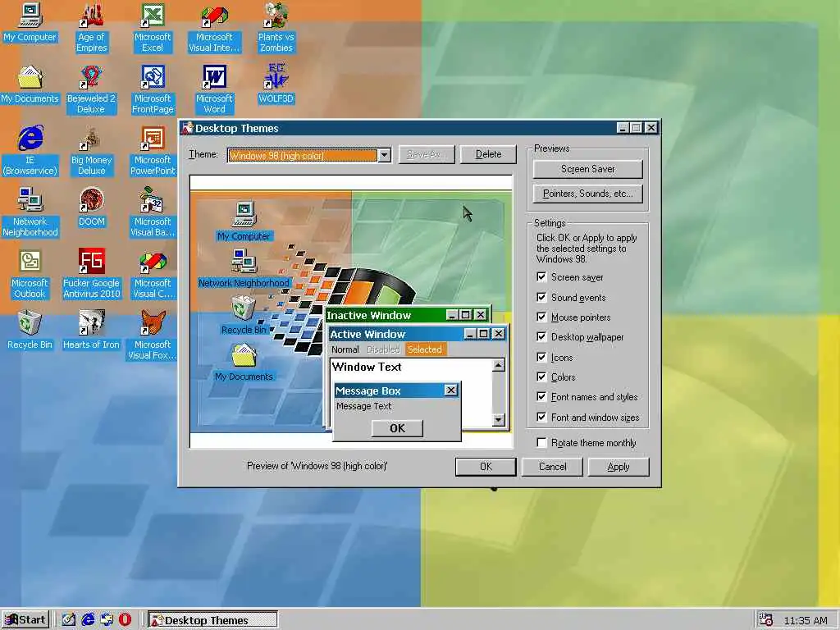
Task: Click the Apply button
Action: tap(619, 467)
